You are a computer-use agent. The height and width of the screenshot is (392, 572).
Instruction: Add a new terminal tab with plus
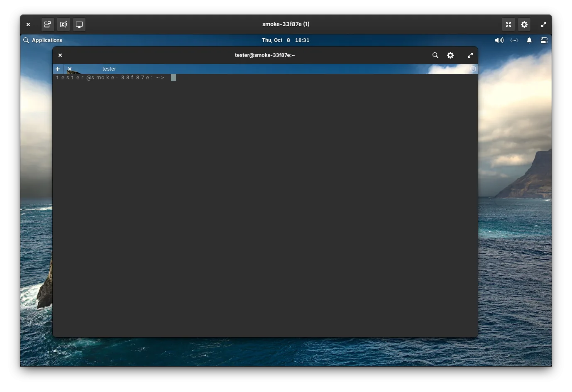[x=58, y=69]
